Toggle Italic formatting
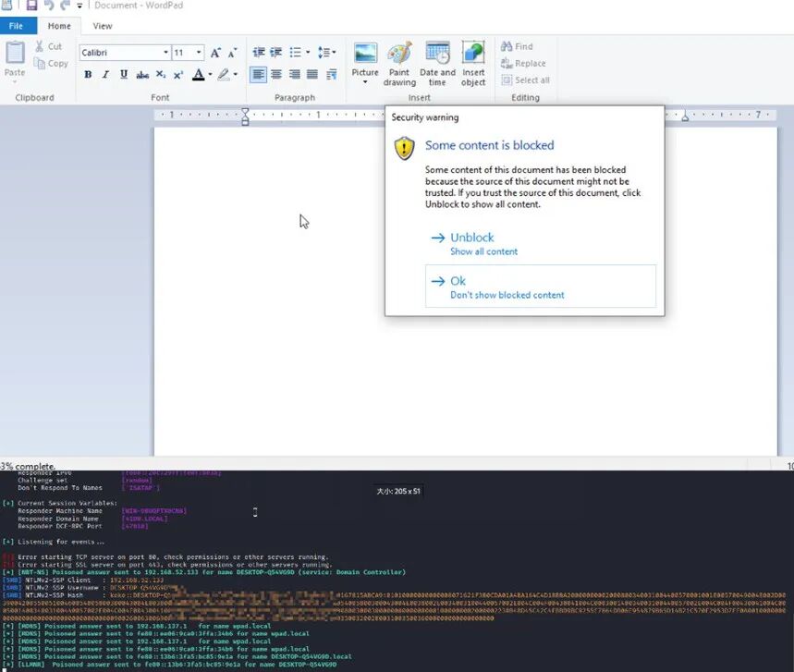The width and height of the screenshot is (794, 672). (x=105, y=75)
